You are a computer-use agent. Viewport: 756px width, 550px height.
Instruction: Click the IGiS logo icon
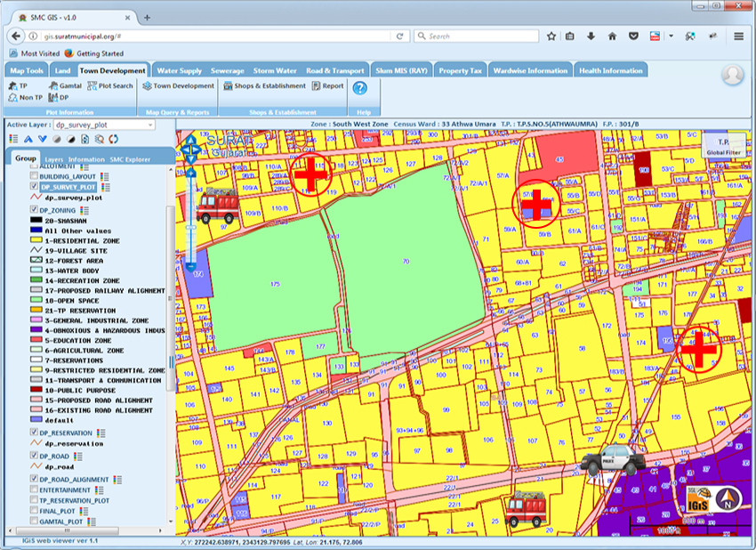click(x=698, y=499)
